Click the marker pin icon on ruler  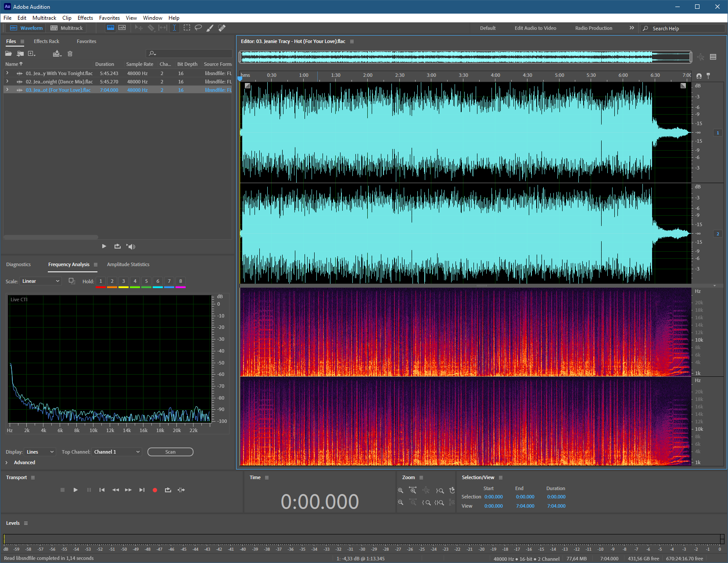coord(708,76)
